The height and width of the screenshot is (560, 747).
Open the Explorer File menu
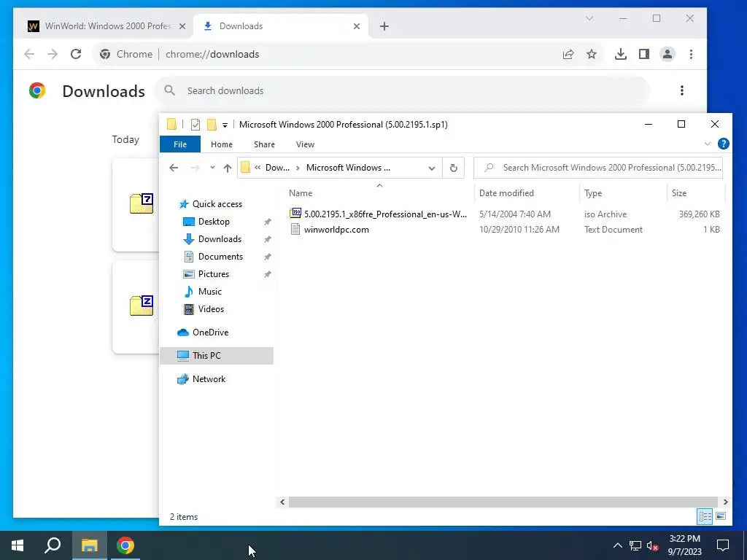[180, 144]
